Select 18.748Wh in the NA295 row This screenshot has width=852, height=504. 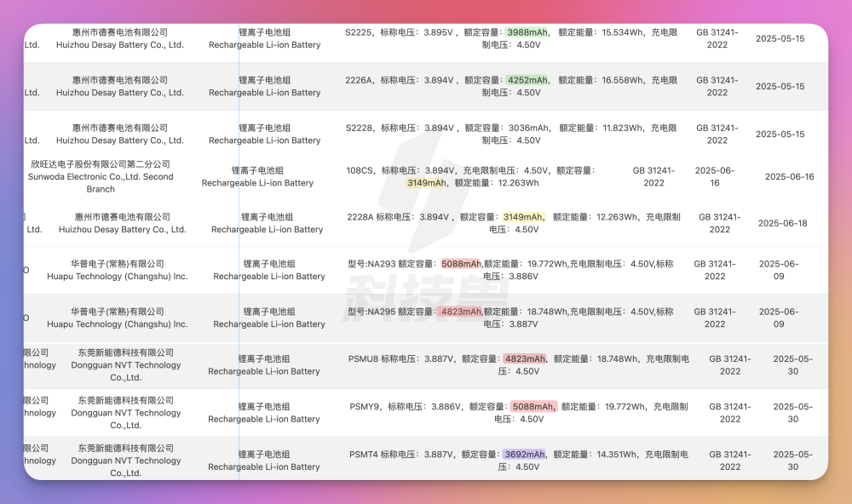[x=547, y=312]
